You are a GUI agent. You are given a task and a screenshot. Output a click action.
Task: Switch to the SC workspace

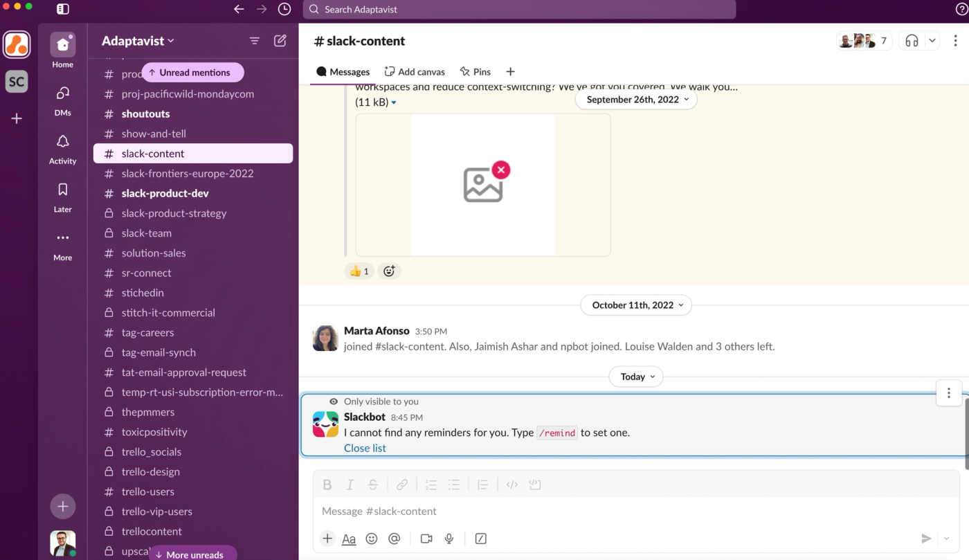(17, 82)
